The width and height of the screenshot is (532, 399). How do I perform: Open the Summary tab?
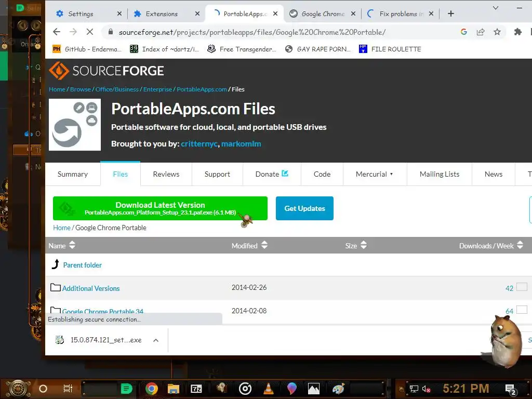[73, 174]
